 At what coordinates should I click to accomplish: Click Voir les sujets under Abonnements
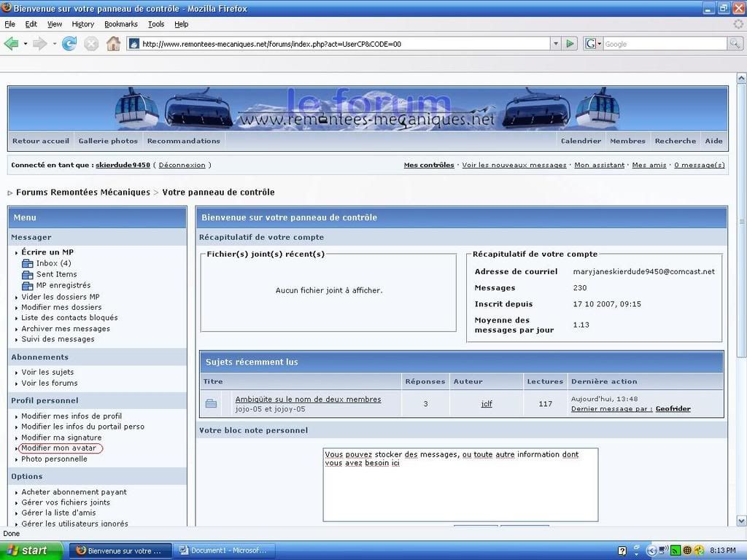47,373
